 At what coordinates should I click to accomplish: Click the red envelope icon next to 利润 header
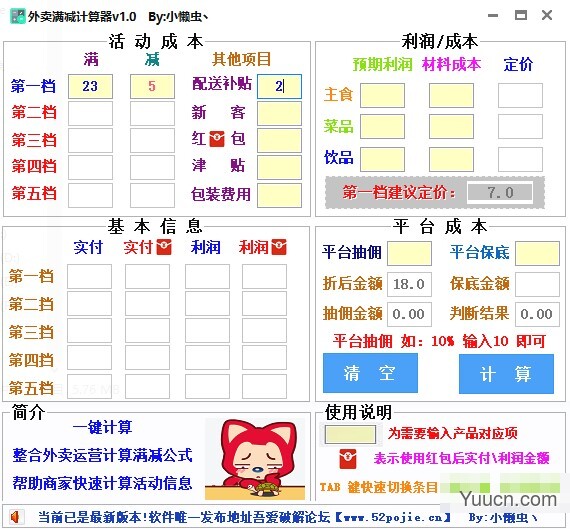pos(279,247)
